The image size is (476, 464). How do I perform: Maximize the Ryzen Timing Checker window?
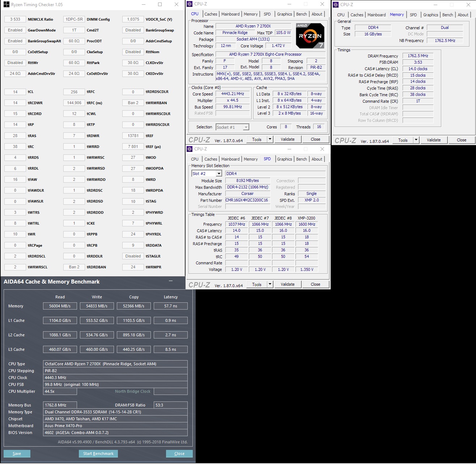(160, 4)
